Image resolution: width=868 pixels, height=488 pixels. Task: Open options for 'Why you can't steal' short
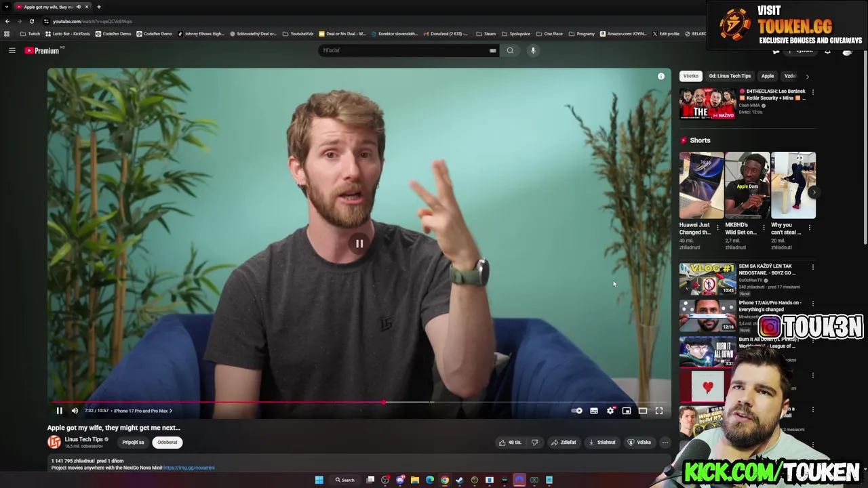pos(809,228)
